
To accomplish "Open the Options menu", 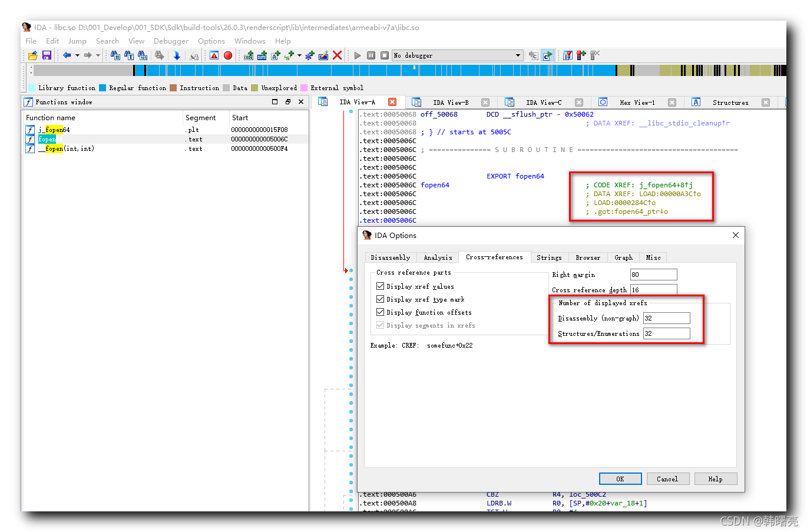I will (211, 41).
